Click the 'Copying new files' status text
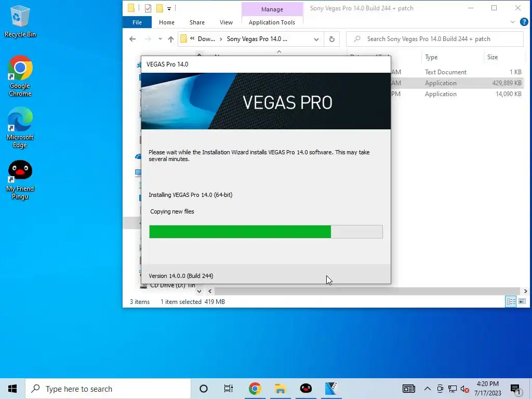Screen dimensions: 532x399 coord(172,211)
